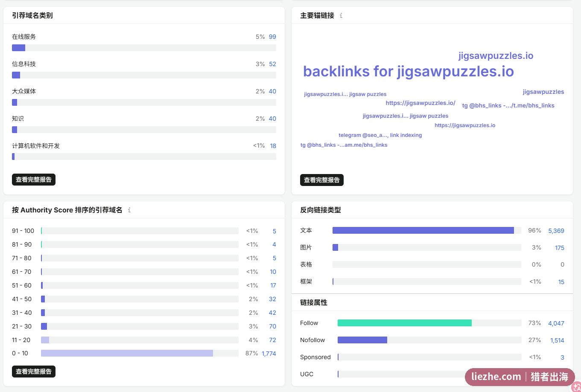This screenshot has width=581, height=392.
Task: Click anchor 'https://jigsawpuzzles.io/' in cloud
Action: pos(420,103)
